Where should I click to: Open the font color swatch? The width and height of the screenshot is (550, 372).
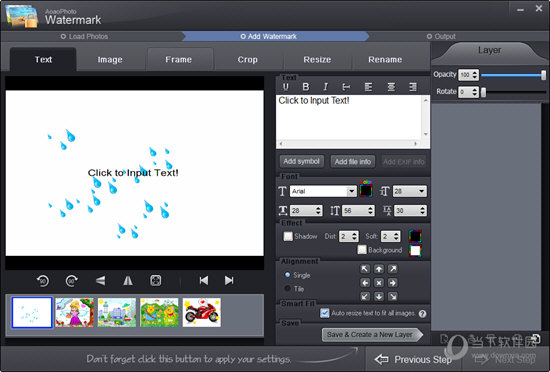[366, 190]
